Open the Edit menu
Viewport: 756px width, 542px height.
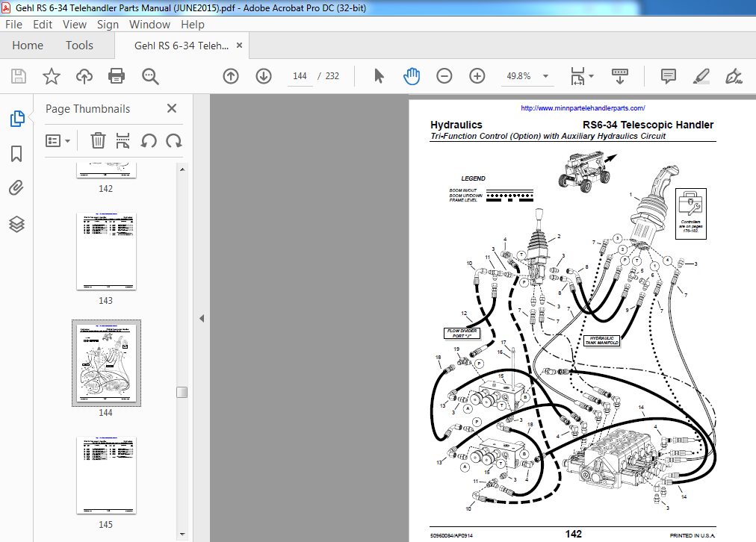tap(43, 25)
